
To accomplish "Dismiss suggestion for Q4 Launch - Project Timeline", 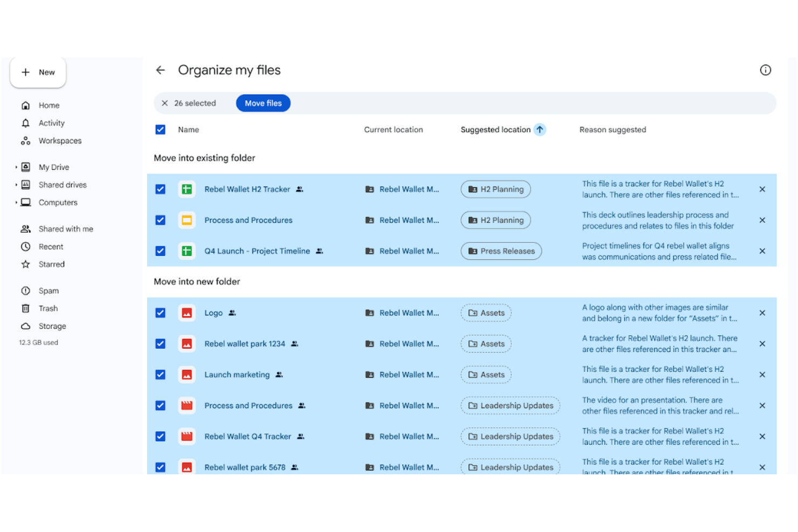I will point(762,251).
